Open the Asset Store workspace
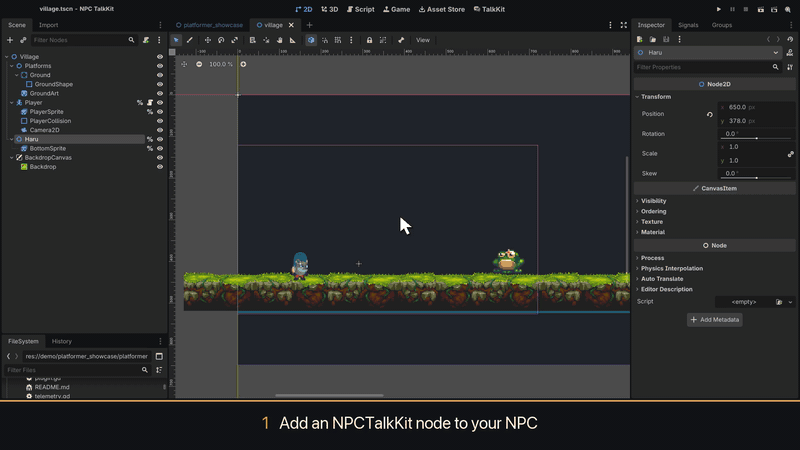Image resolution: width=800 pixels, height=450 pixels. pos(442,9)
